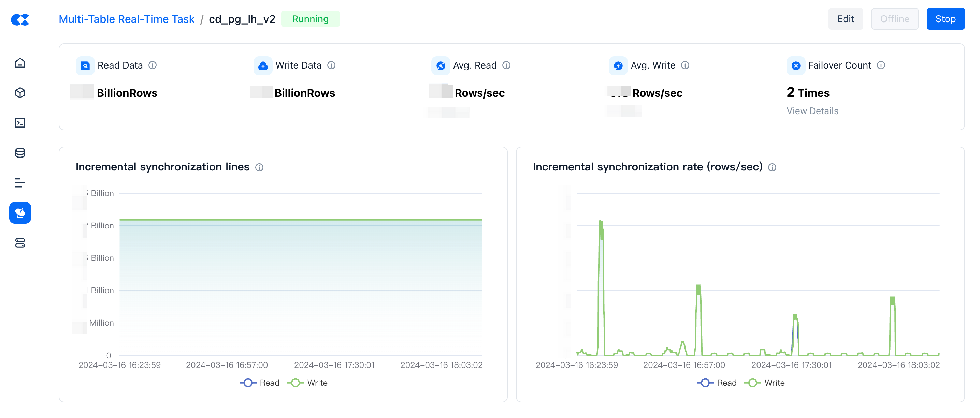Open the database icon in sidebar
Image resolution: width=980 pixels, height=418 pixels.
[x=20, y=153]
